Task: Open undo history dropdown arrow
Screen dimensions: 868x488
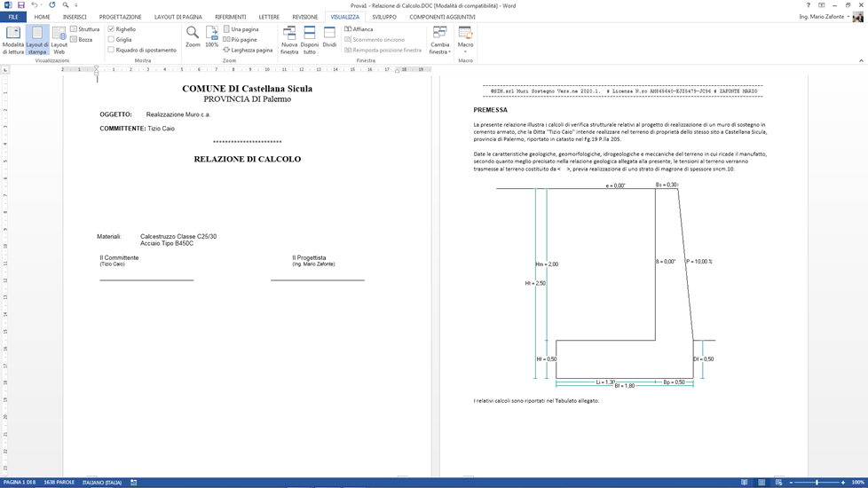Action: pyautogui.click(x=42, y=5)
